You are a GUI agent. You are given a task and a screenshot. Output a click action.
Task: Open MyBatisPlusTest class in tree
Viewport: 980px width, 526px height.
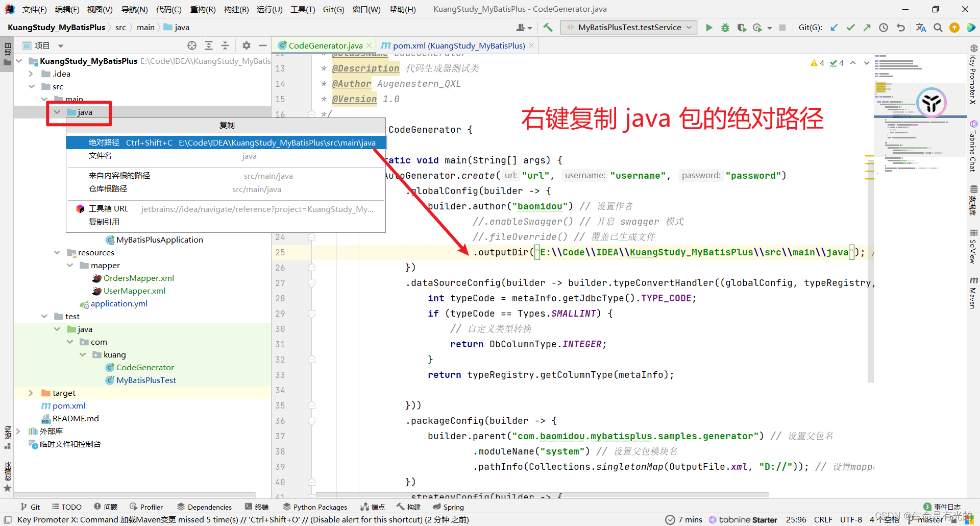point(146,380)
